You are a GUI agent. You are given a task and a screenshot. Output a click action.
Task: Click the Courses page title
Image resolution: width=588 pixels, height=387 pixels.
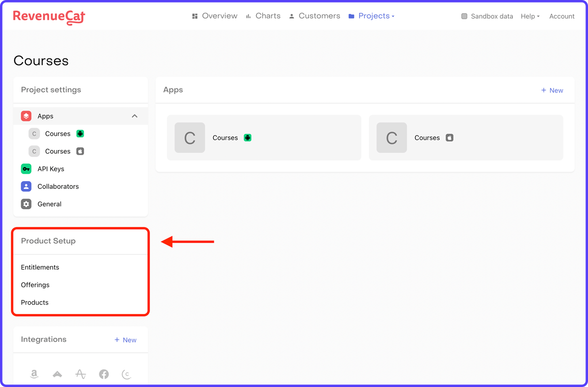[41, 61]
